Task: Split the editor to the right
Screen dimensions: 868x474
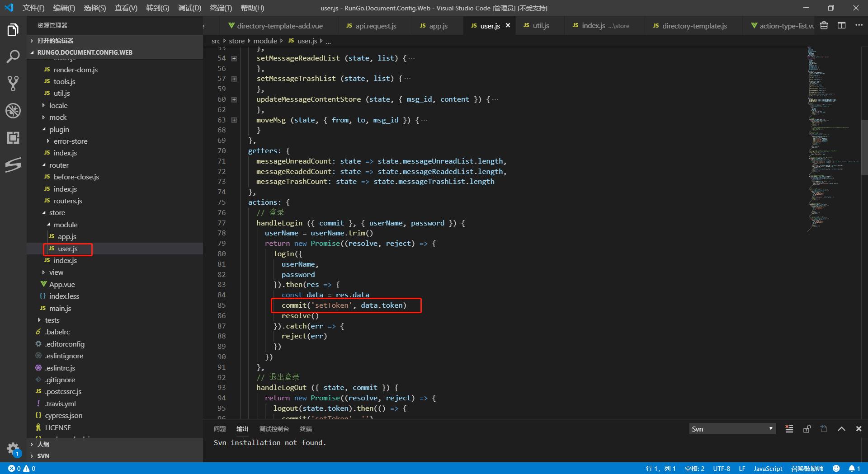Action: pos(841,26)
